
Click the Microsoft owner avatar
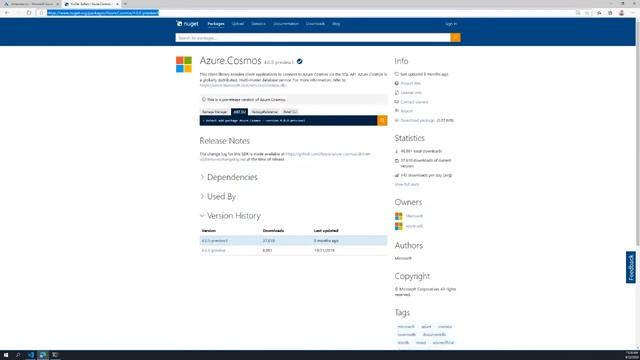398,216
